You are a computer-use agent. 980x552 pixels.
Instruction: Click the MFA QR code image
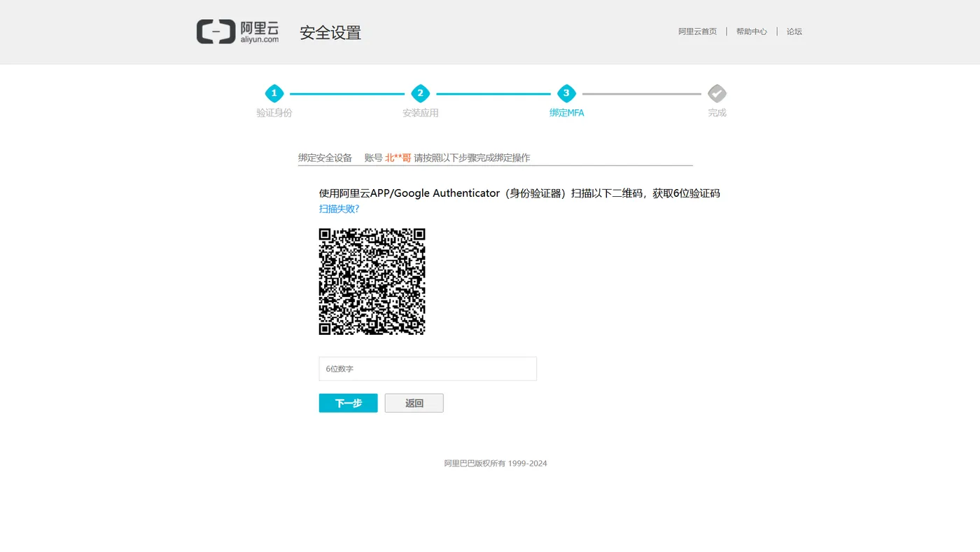[372, 282]
